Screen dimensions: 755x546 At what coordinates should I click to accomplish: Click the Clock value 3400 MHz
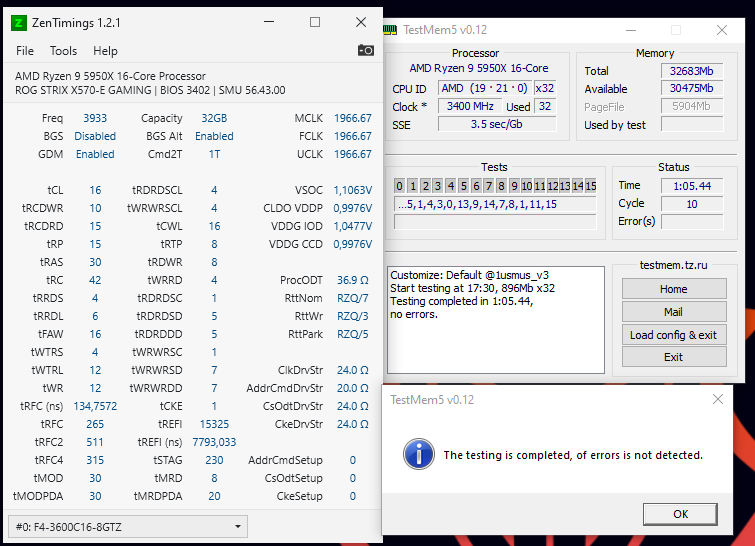click(x=470, y=106)
